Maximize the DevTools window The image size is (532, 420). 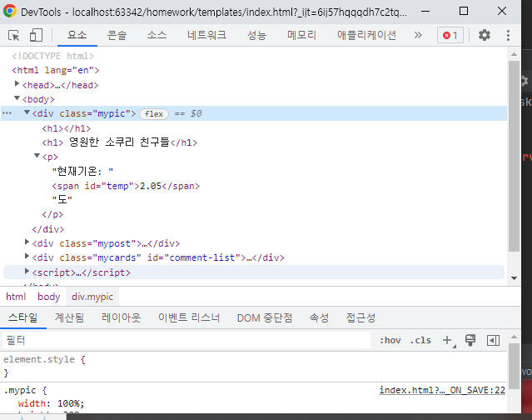pos(464,11)
